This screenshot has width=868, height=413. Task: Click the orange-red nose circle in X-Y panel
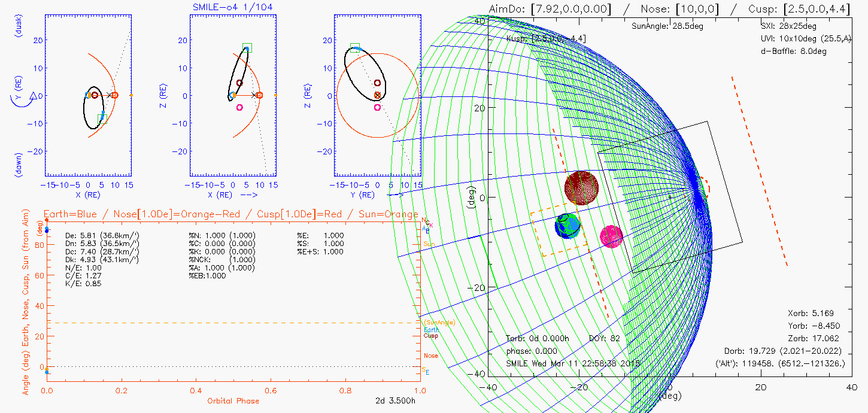point(114,95)
